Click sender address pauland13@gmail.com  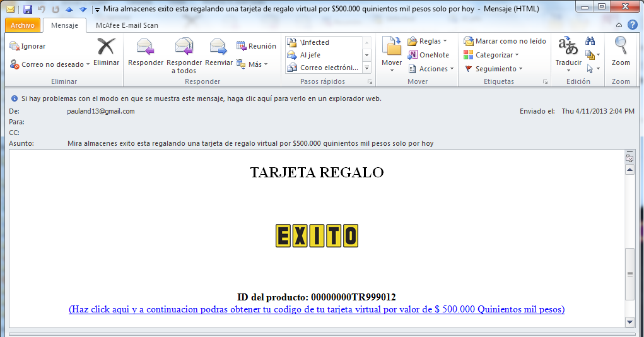(x=101, y=111)
